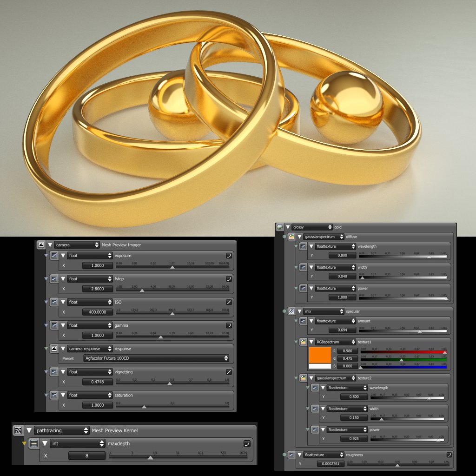The height and width of the screenshot is (476, 476).
Task: Click the camera response node icon
Action: click(x=54, y=349)
